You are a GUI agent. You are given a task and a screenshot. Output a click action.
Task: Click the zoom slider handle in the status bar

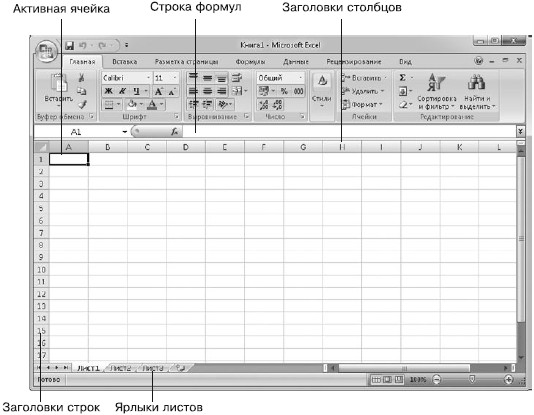pyautogui.click(x=472, y=379)
